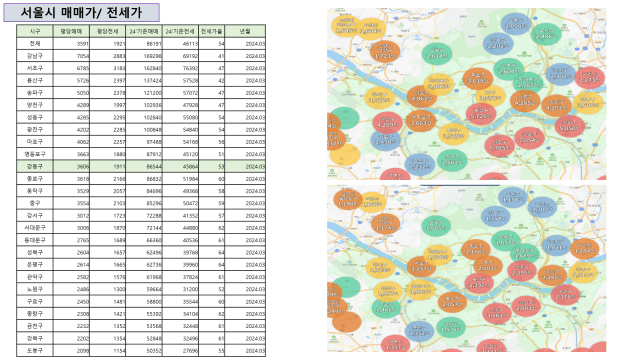Click the title box 서울시 매매가/ 전세가
Screen dimensions: 640x360
(x=81, y=12)
